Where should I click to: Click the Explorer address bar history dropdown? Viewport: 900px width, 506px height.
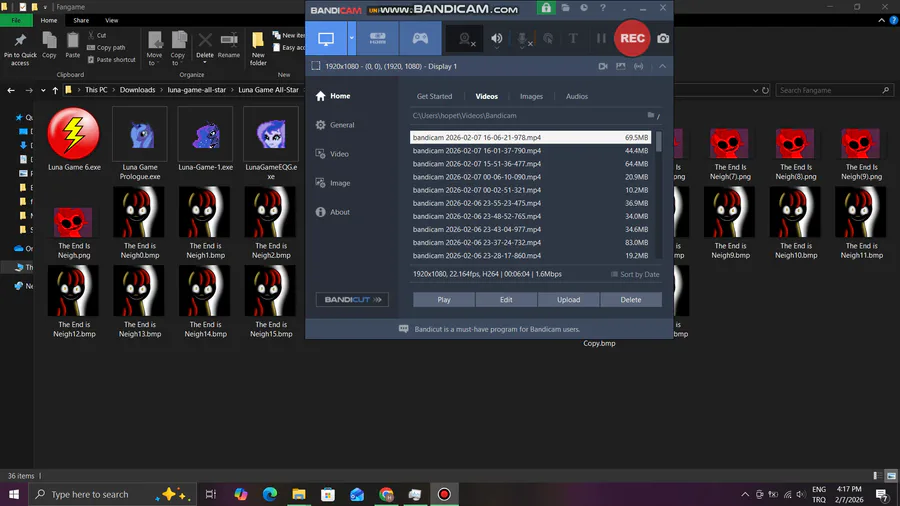(x=755, y=90)
